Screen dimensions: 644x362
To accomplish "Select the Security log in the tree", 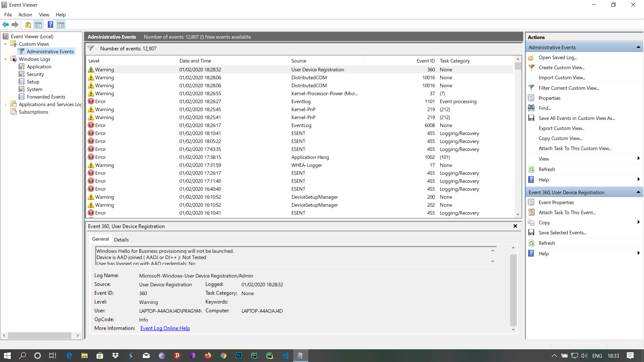I will pos(35,74).
